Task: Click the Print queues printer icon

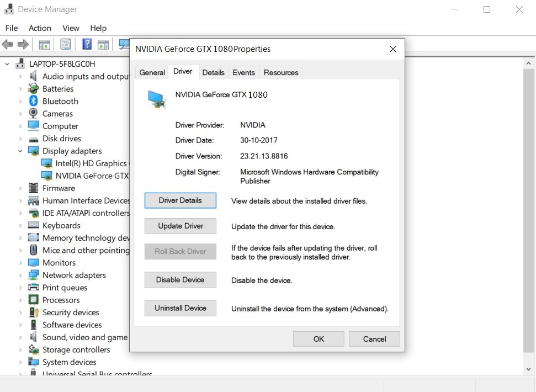Action: (x=34, y=287)
